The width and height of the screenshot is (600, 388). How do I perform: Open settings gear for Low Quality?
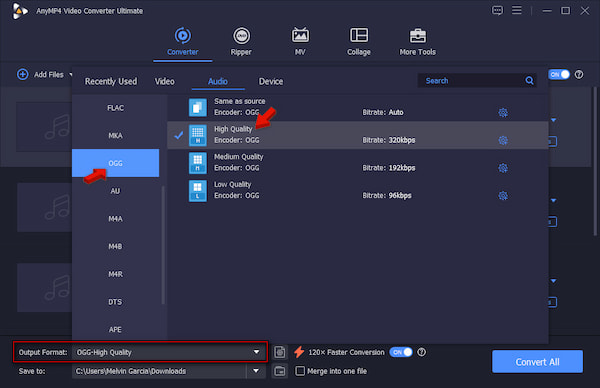pyautogui.click(x=503, y=196)
